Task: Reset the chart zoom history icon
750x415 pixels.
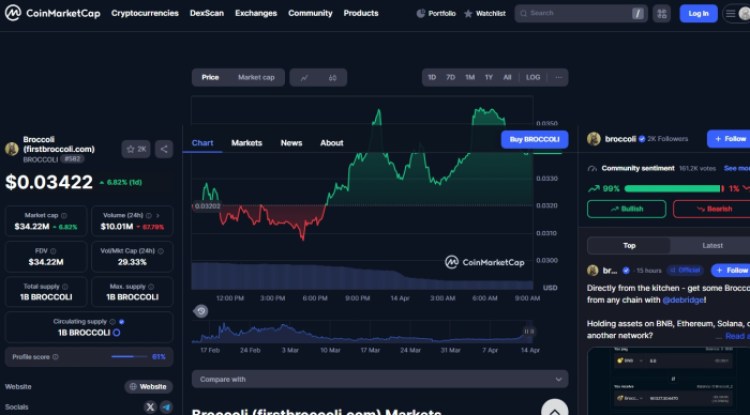Action: pyautogui.click(x=201, y=311)
